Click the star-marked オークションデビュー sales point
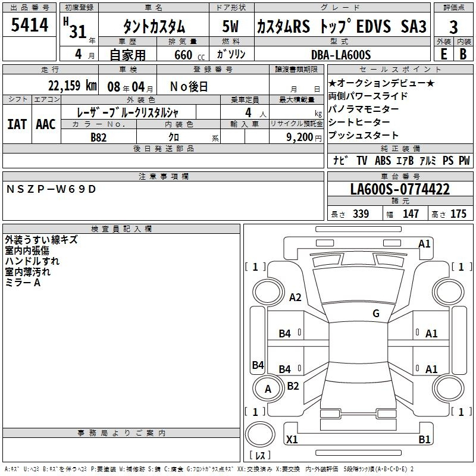Viewport: 476px width, 476px height. tap(381, 83)
